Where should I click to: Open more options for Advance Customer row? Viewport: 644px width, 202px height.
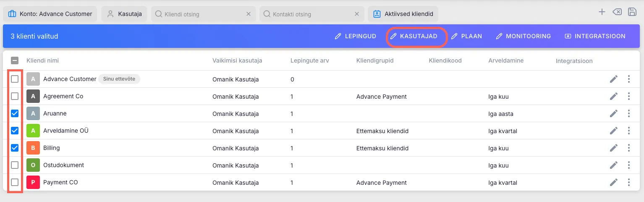tap(628, 79)
